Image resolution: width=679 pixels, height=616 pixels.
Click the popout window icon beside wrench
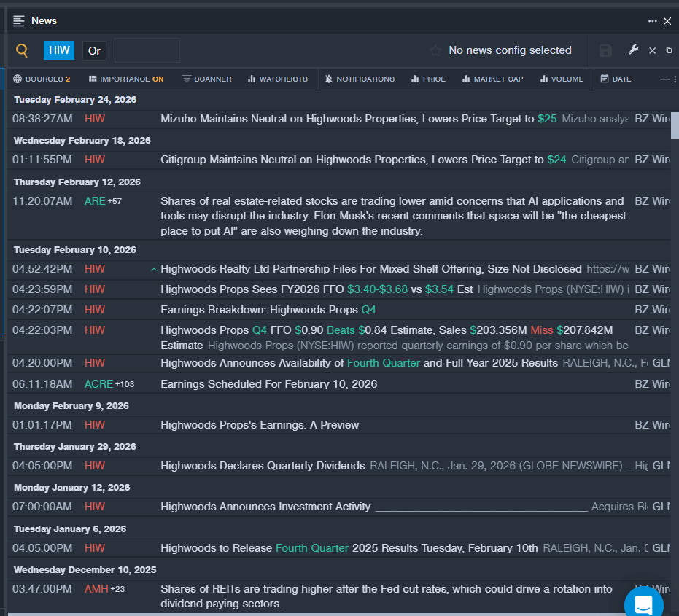pyautogui.click(x=669, y=50)
